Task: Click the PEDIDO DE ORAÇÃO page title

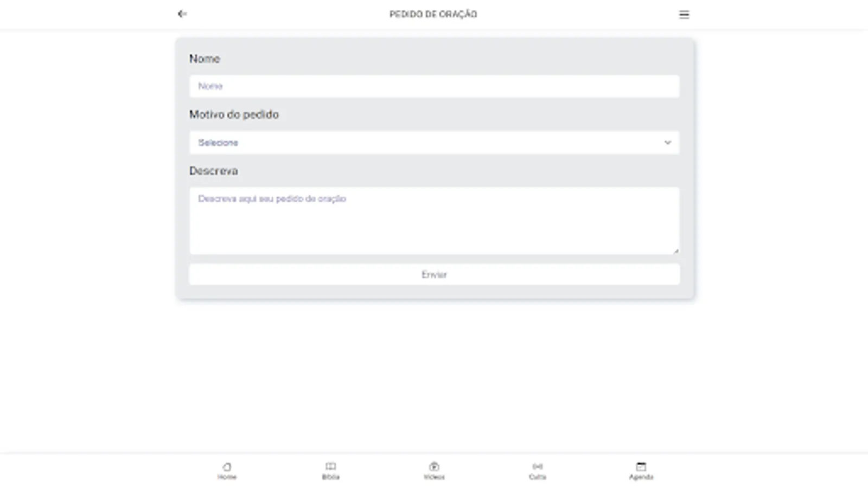Action: (433, 14)
